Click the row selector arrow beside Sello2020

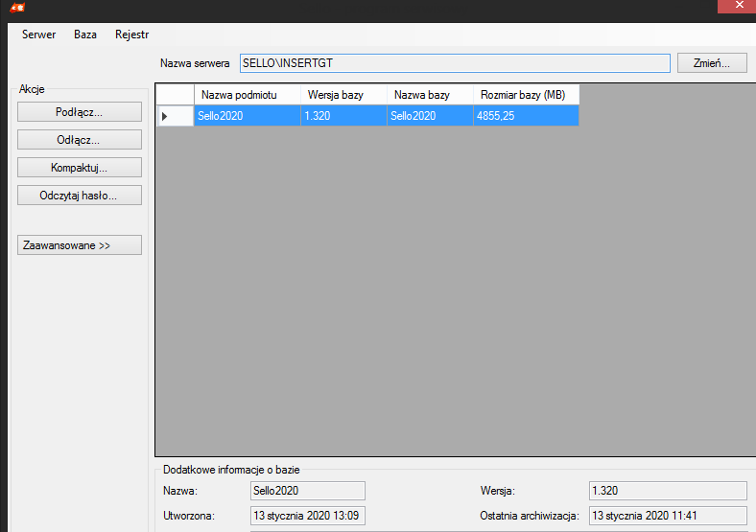pos(165,116)
